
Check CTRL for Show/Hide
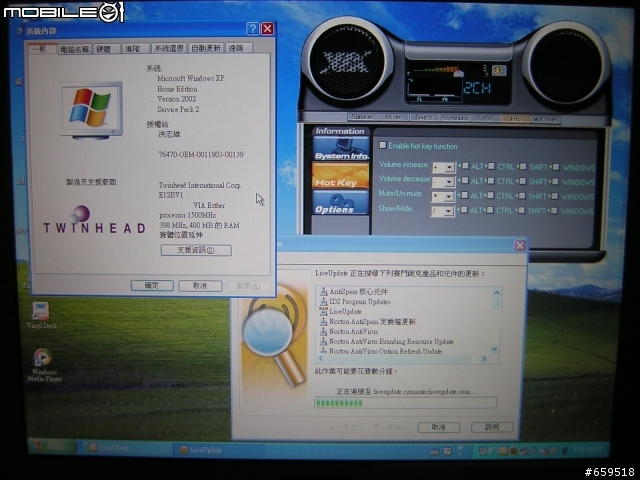[x=490, y=210]
